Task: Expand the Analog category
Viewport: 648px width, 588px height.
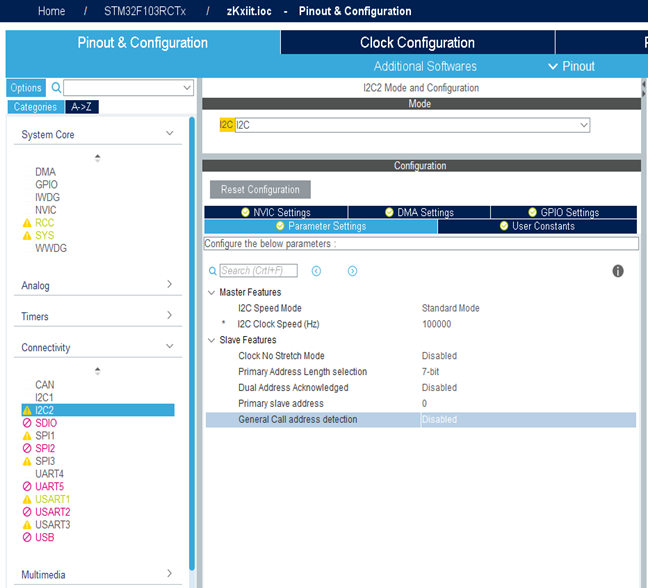Action: 170,285
